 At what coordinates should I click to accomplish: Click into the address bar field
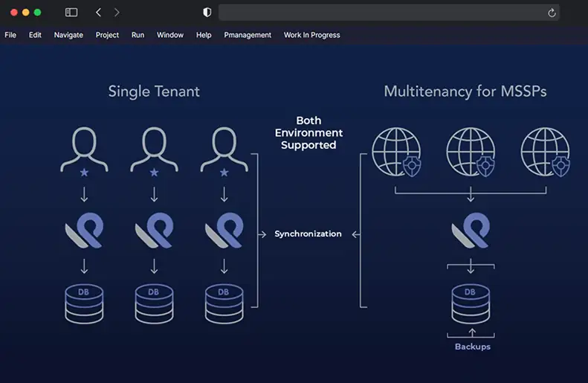coord(389,13)
